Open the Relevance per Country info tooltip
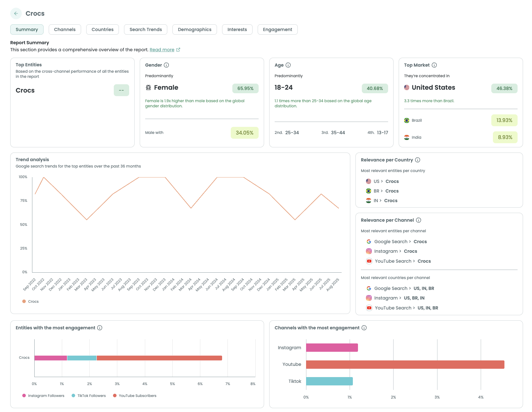 [418, 160]
